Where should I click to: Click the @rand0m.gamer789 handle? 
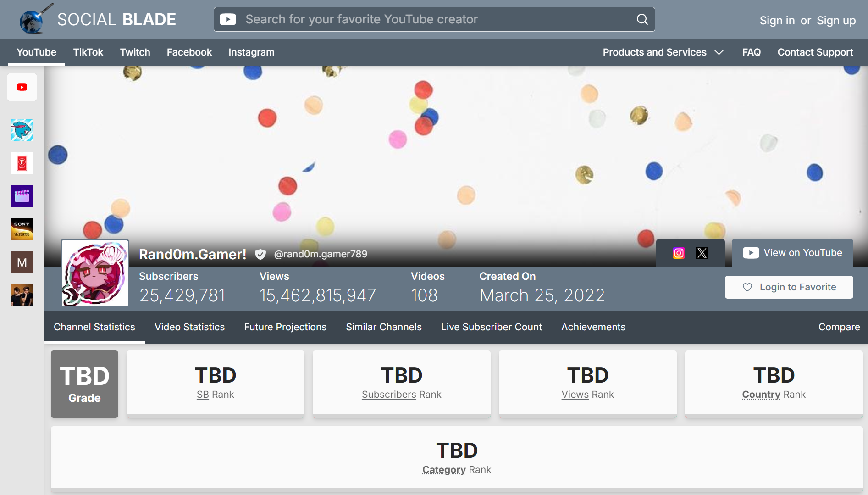click(321, 254)
